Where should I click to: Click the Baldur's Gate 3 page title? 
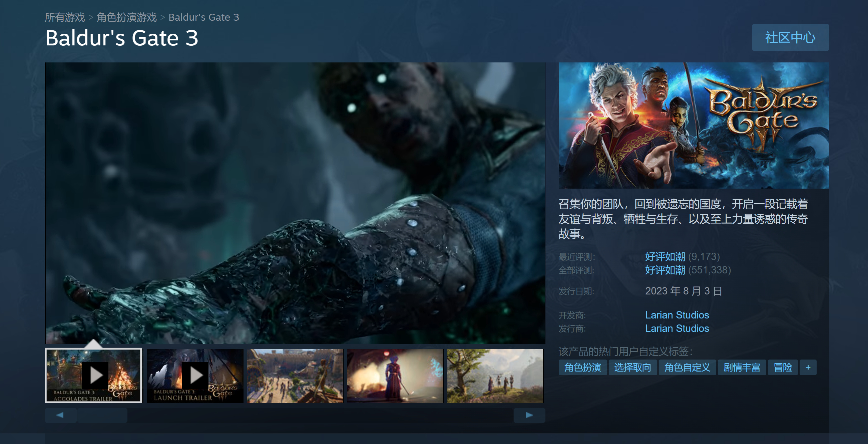(x=122, y=38)
